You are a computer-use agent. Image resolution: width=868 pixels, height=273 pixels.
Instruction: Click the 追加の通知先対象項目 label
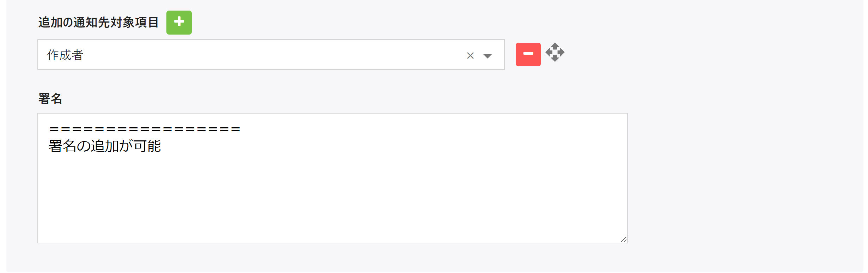[98, 23]
